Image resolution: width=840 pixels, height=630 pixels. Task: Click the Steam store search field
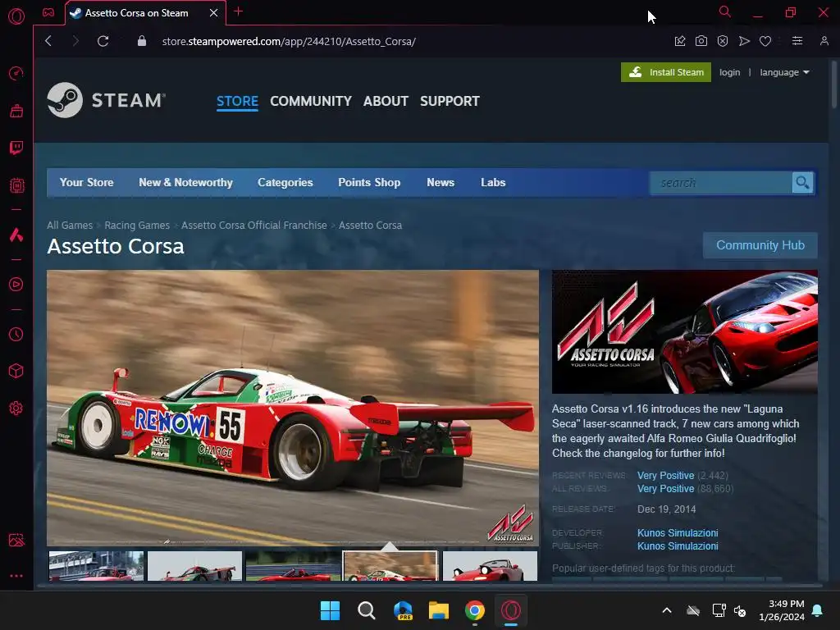tap(721, 183)
